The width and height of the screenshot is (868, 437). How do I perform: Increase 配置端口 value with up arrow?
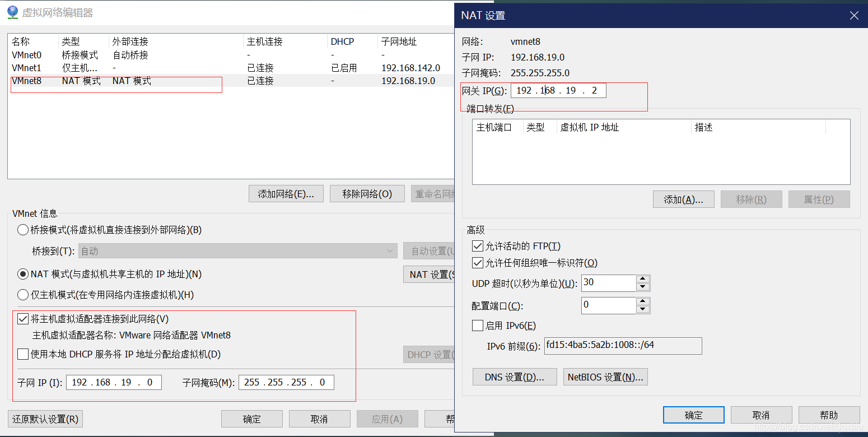tap(643, 301)
